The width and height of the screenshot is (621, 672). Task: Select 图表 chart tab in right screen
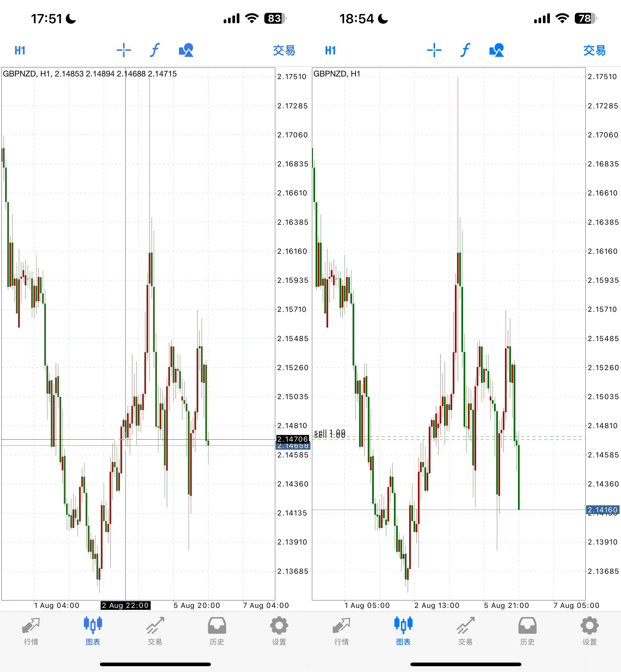[403, 631]
